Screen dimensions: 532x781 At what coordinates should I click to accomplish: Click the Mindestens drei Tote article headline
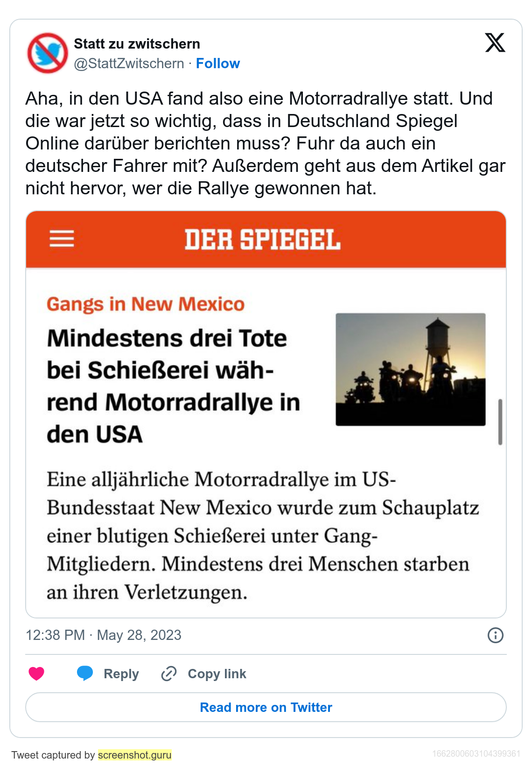173,386
